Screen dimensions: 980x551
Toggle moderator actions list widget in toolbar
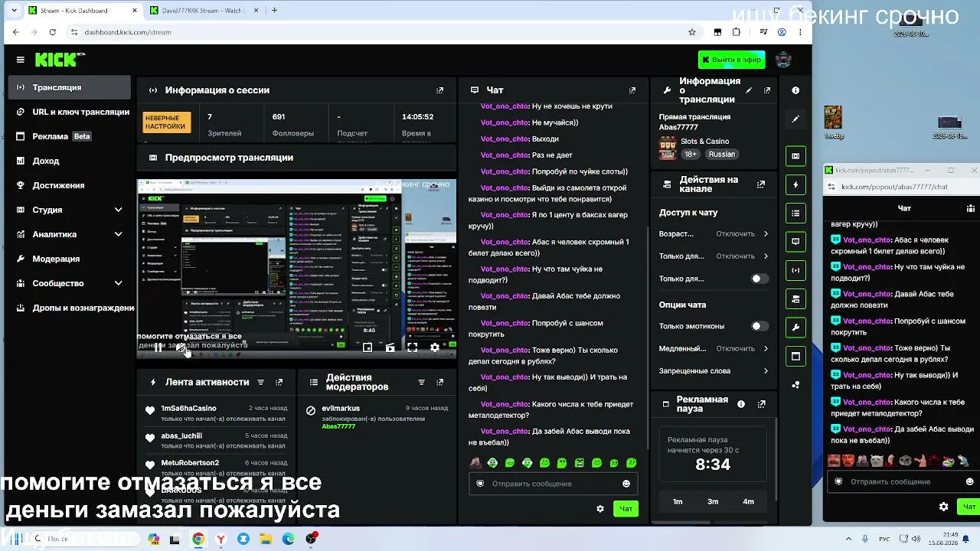coord(795,214)
